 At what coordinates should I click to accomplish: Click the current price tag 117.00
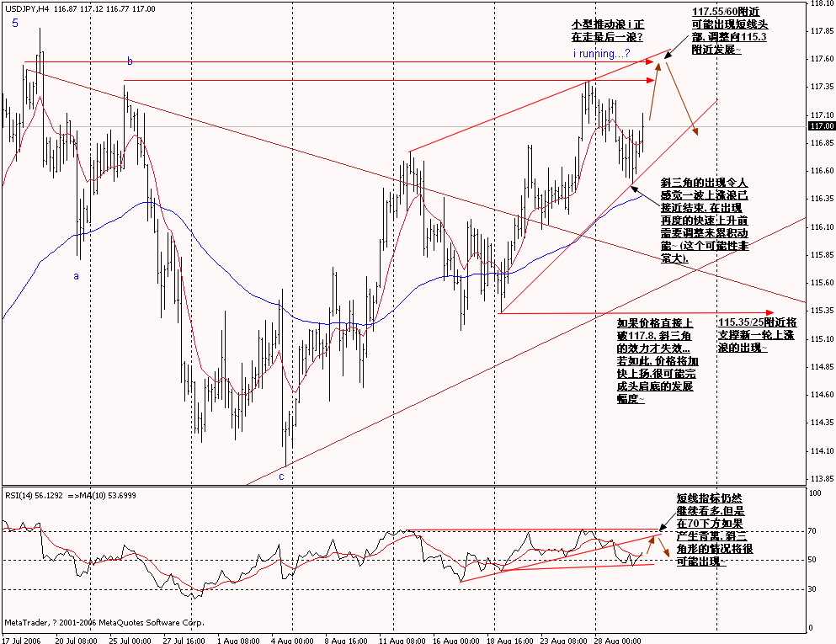click(822, 125)
